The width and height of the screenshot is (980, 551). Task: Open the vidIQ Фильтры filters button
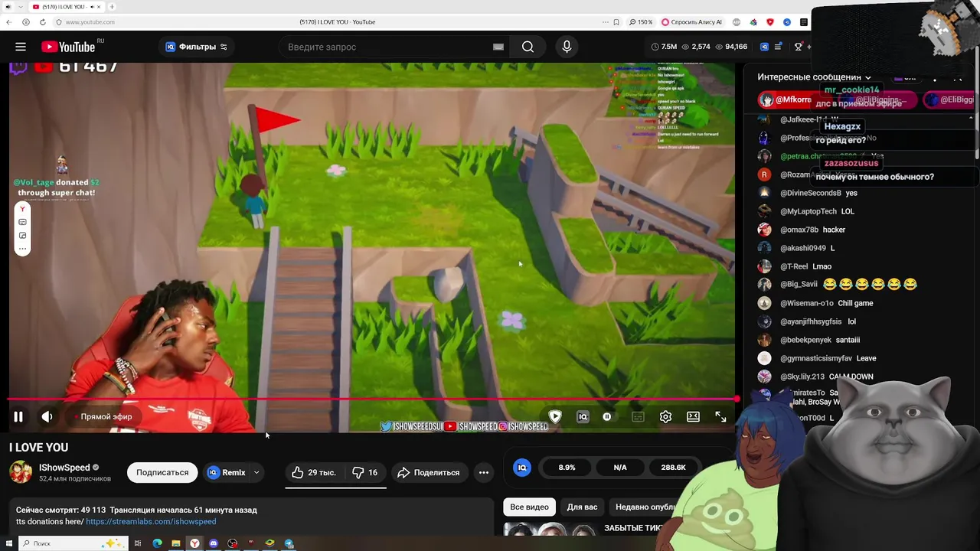(197, 47)
